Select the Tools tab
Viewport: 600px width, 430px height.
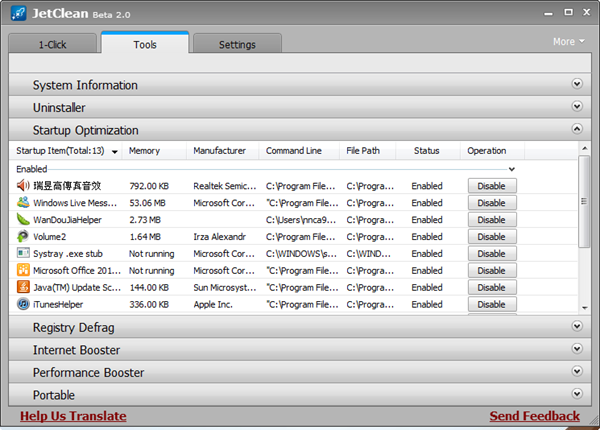145,43
